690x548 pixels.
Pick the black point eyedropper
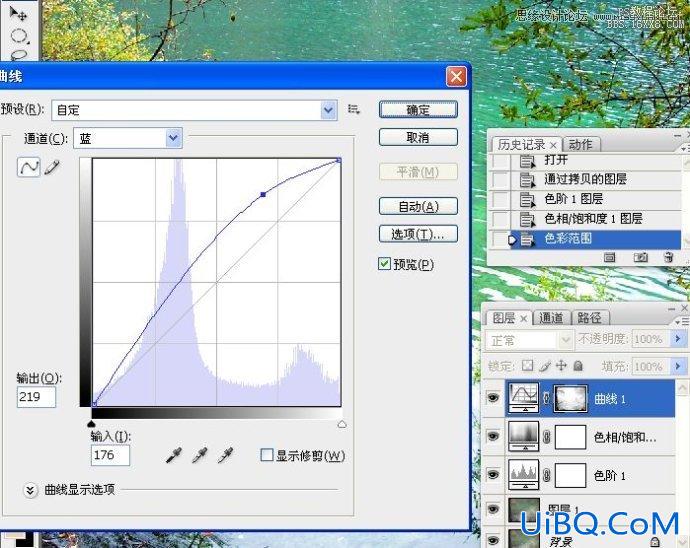pyautogui.click(x=174, y=455)
